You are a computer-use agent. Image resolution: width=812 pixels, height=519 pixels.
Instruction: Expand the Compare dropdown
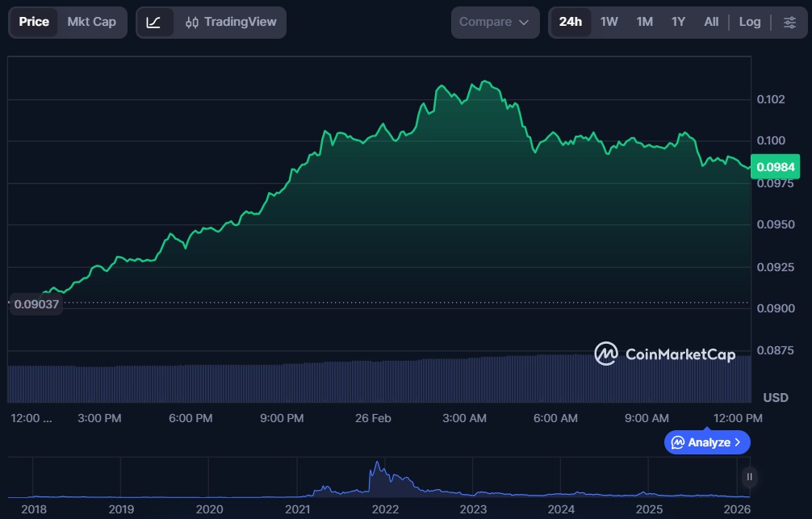tap(495, 23)
